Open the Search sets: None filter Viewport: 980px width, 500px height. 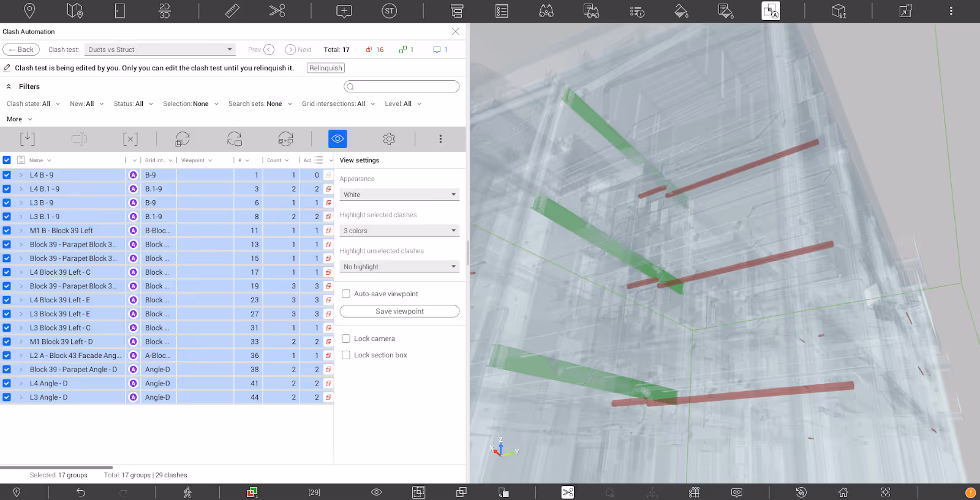pyautogui.click(x=260, y=104)
